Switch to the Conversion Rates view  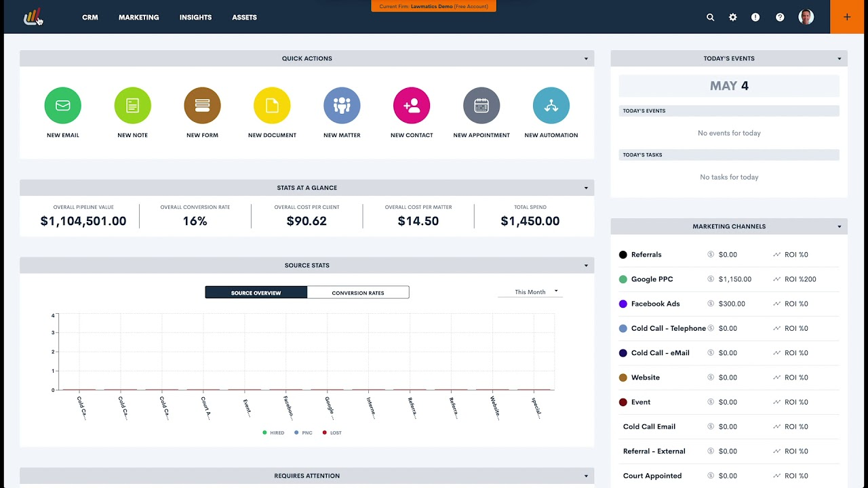pos(358,292)
